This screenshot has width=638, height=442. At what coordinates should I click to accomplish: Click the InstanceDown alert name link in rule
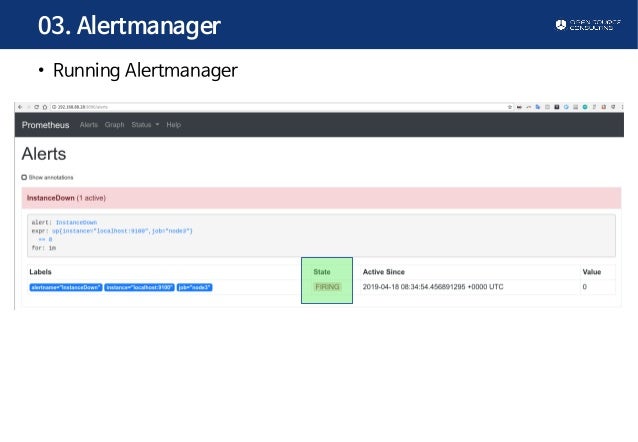pyautogui.click(x=76, y=223)
